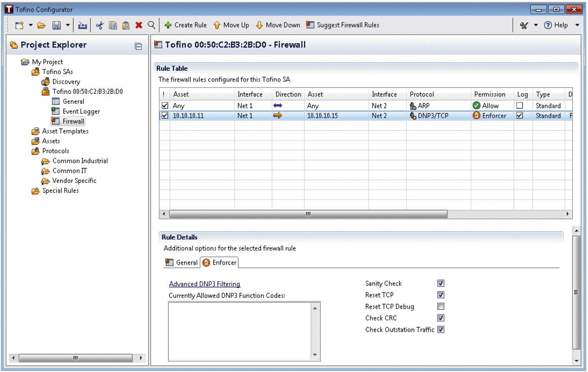Click the Open folder toolbar icon

click(x=42, y=25)
